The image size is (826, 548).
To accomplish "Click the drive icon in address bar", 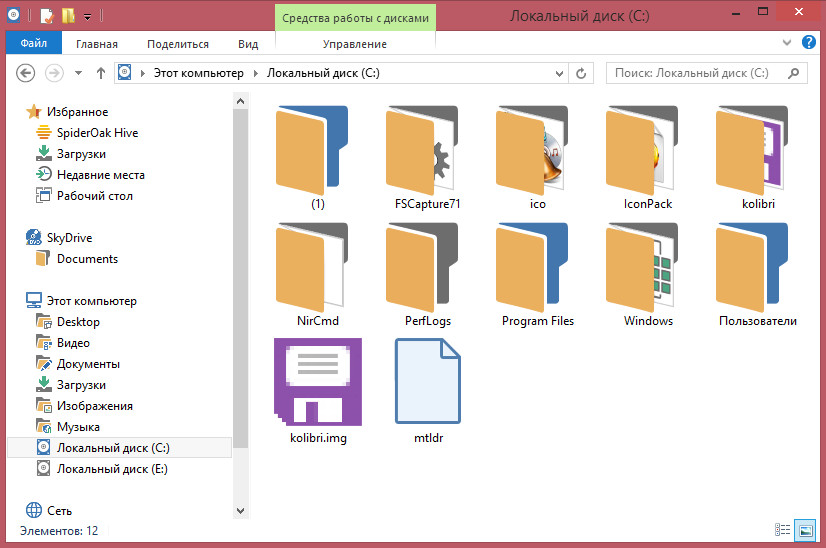I will 124,72.
